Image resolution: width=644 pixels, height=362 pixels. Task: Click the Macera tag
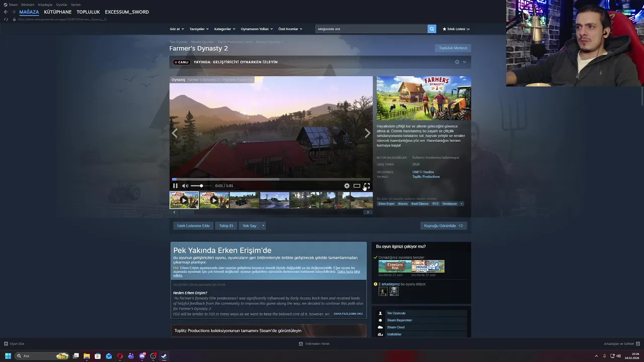point(403,204)
